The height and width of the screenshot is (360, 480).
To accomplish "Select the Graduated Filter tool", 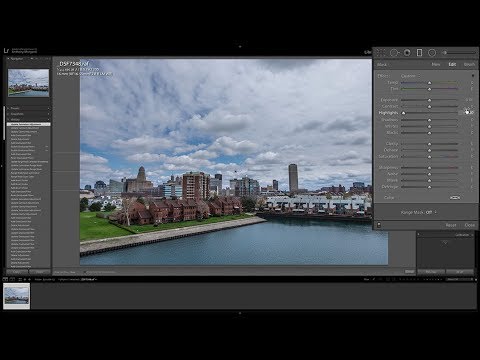I will [420, 53].
